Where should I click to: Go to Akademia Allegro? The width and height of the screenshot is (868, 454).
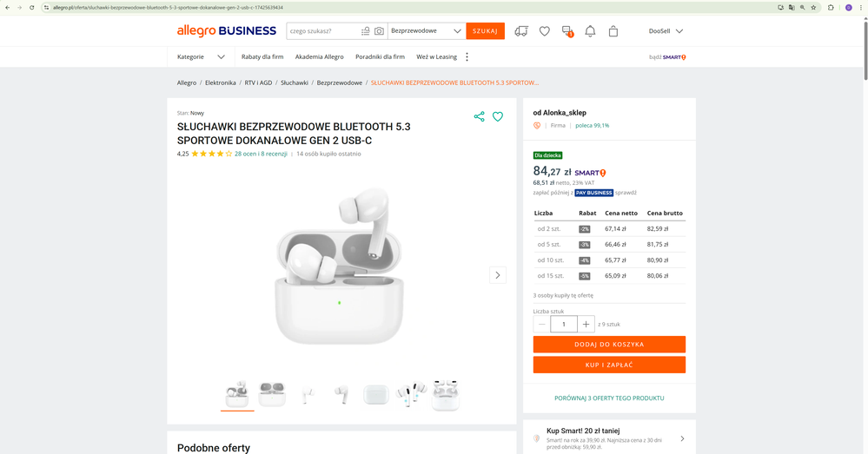pyautogui.click(x=319, y=57)
